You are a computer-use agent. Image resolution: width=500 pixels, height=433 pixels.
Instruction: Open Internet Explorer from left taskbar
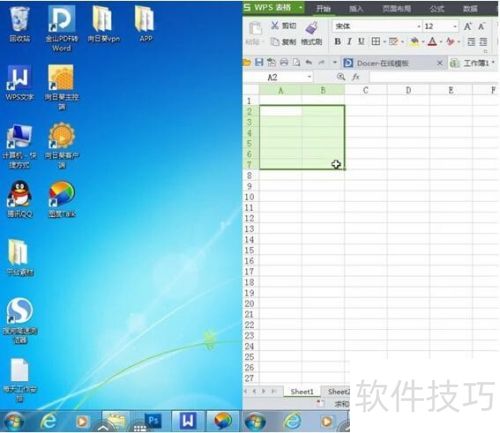pyautogui.click(x=48, y=421)
